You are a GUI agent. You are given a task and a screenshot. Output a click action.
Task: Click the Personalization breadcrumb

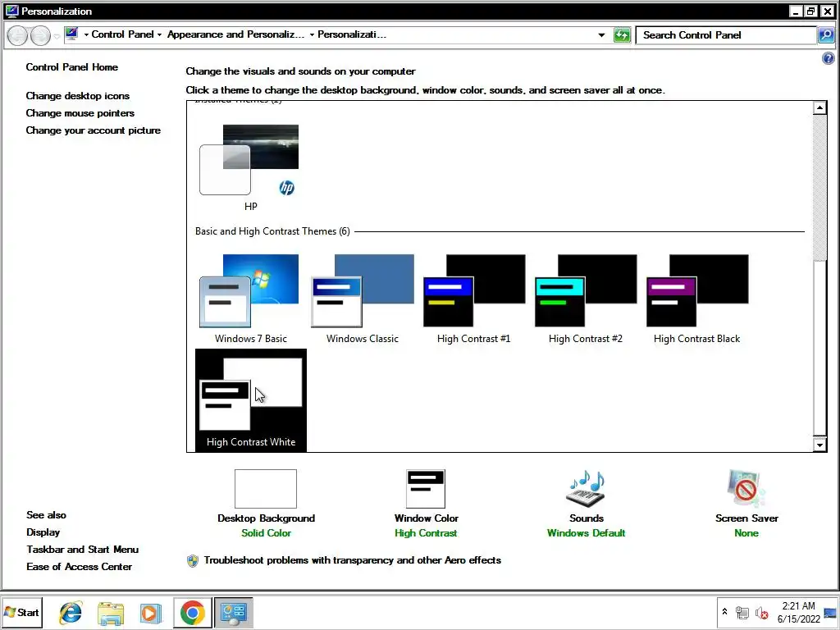tap(351, 34)
